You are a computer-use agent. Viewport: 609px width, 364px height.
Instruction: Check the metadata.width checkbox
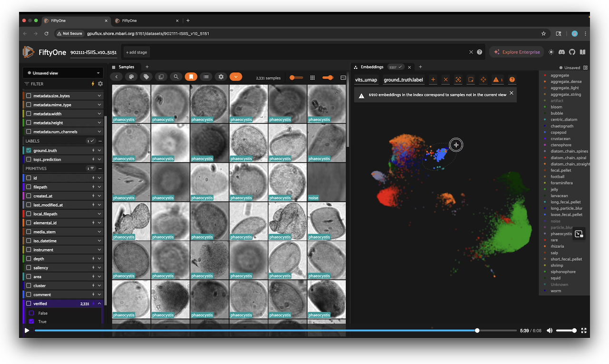pyautogui.click(x=29, y=114)
